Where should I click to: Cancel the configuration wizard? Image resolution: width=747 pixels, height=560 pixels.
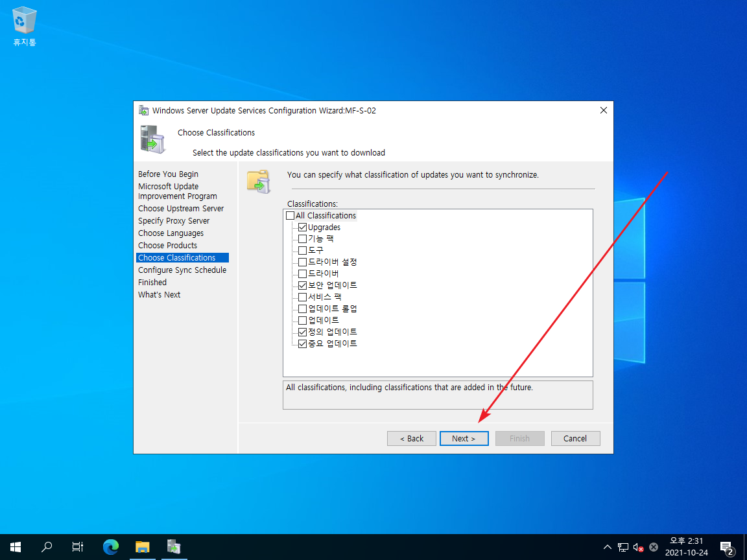[576, 439]
